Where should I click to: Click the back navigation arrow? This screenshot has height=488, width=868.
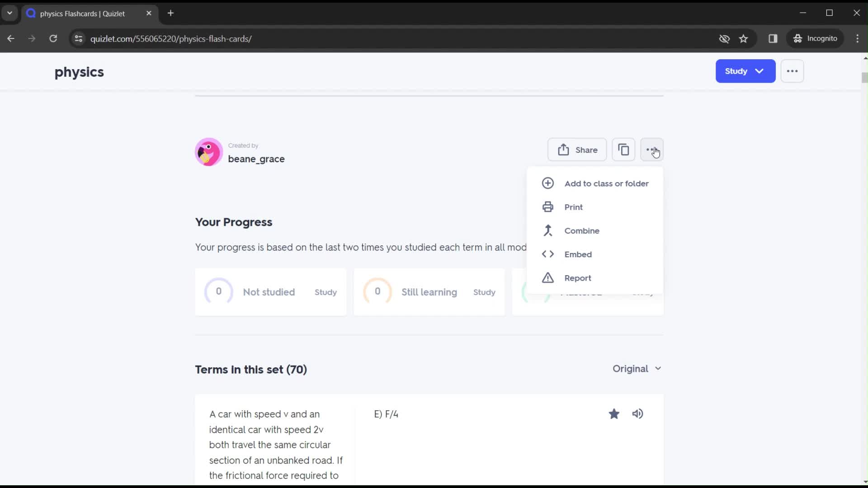(11, 39)
